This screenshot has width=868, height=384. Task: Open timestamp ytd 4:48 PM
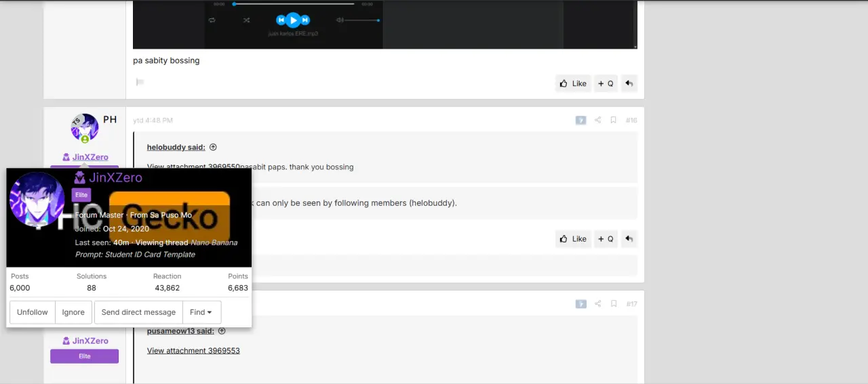pyautogui.click(x=153, y=120)
